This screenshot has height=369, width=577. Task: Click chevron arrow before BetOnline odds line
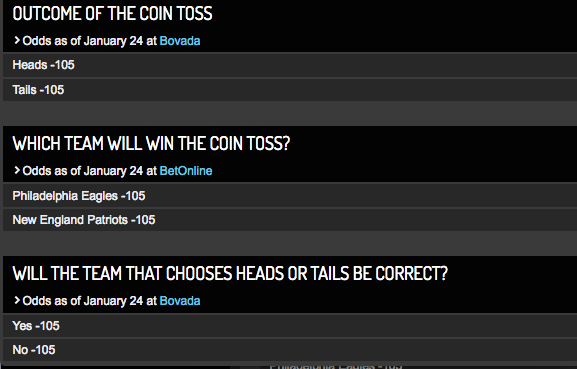(x=17, y=170)
